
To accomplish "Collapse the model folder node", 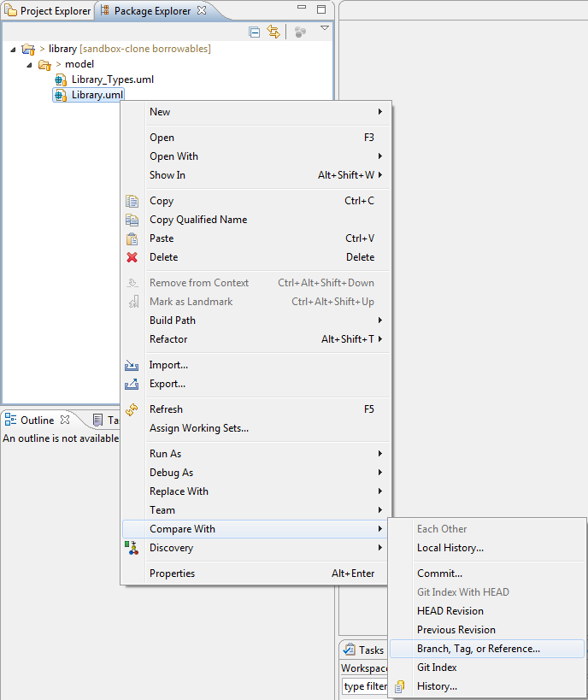I will (x=28, y=64).
